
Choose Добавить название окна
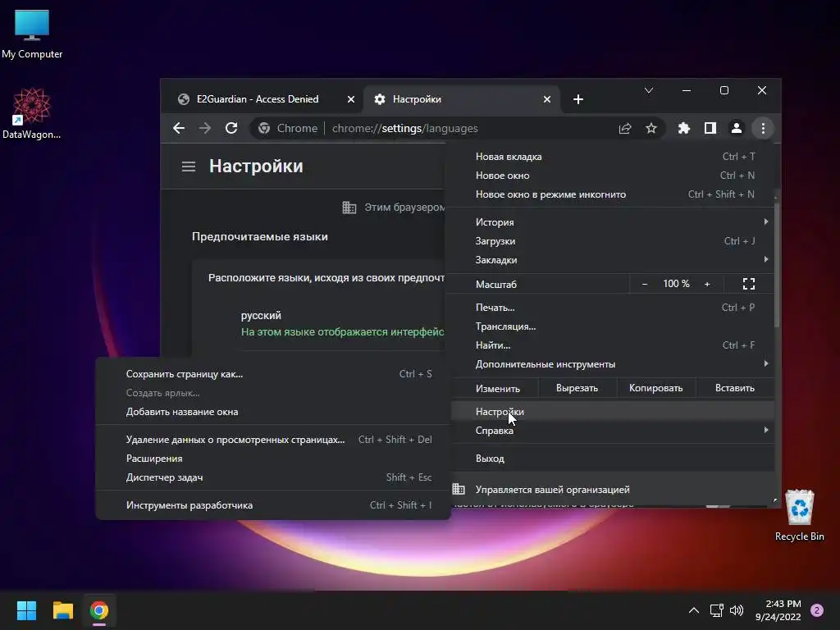point(272,412)
